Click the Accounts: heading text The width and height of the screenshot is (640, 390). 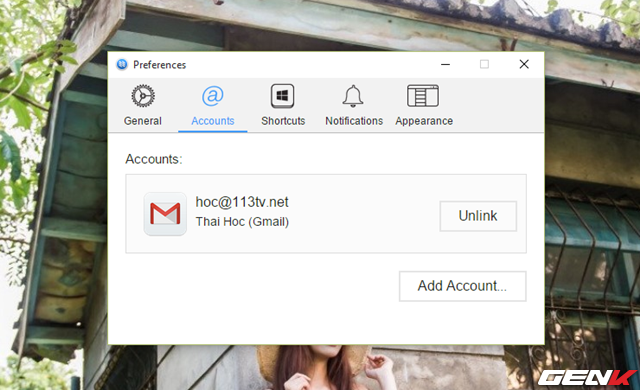point(153,159)
